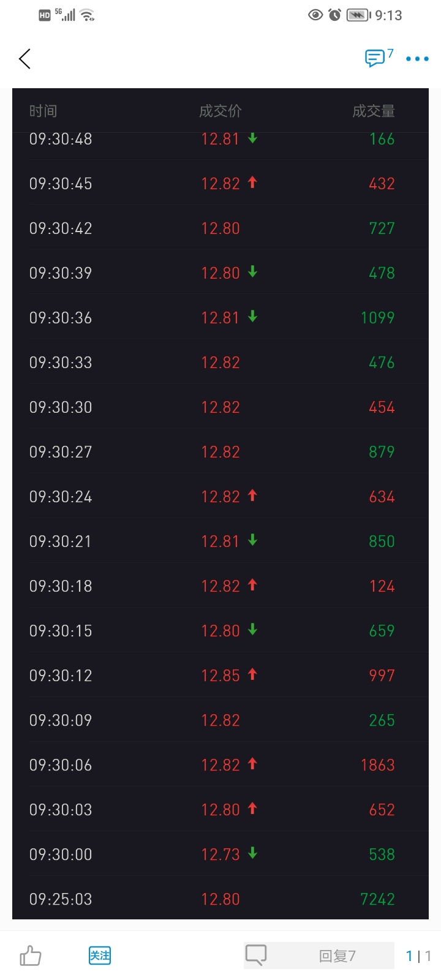Screen dimensions: 441x980
Task: Tap the Wi-Fi status bar icon
Action: pyautogui.click(x=88, y=15)
